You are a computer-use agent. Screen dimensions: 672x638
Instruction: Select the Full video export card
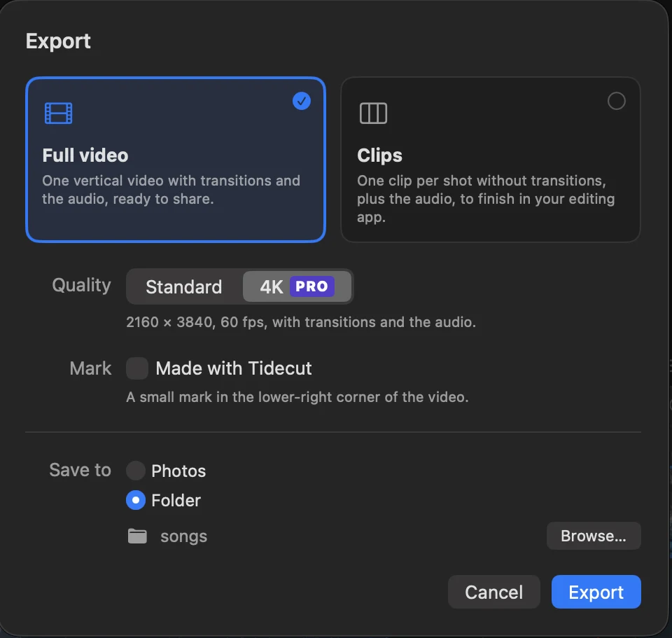click(x=176, y=160)
